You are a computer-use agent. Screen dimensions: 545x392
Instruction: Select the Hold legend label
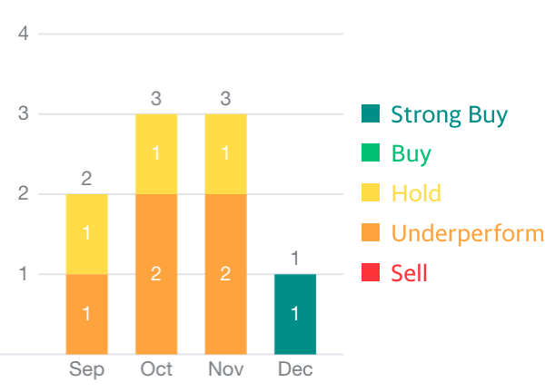click(x=416, y=192)
